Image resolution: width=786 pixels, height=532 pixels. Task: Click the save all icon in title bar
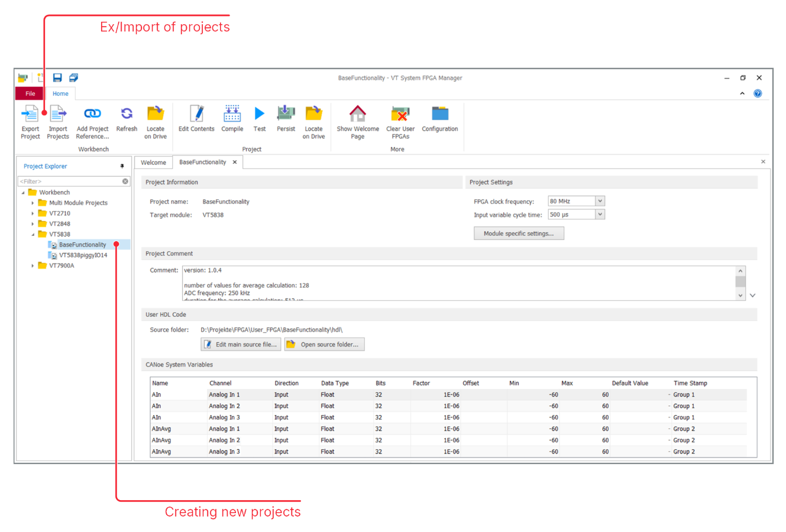click(73, 77)
